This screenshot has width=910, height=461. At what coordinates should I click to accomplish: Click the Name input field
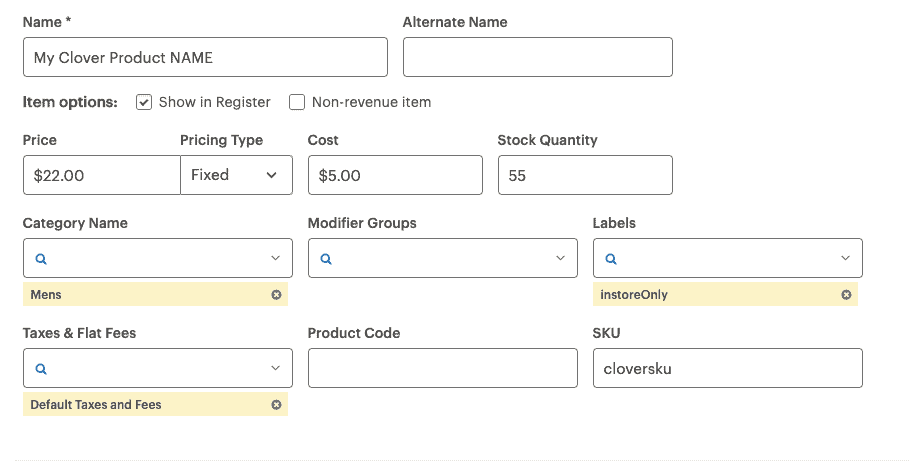[204, 57]
